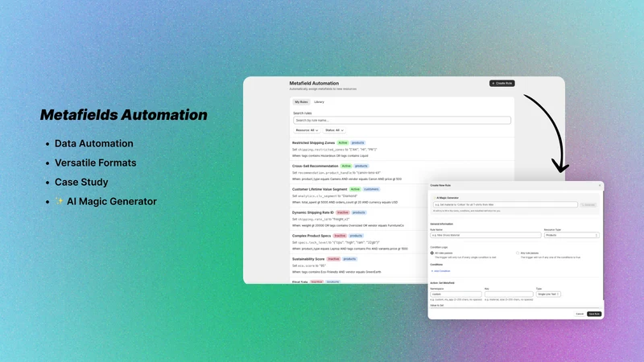Click products tag on Restricted Shipping Zones
Viewport: 644px width, 362px height.
[357, 143]
